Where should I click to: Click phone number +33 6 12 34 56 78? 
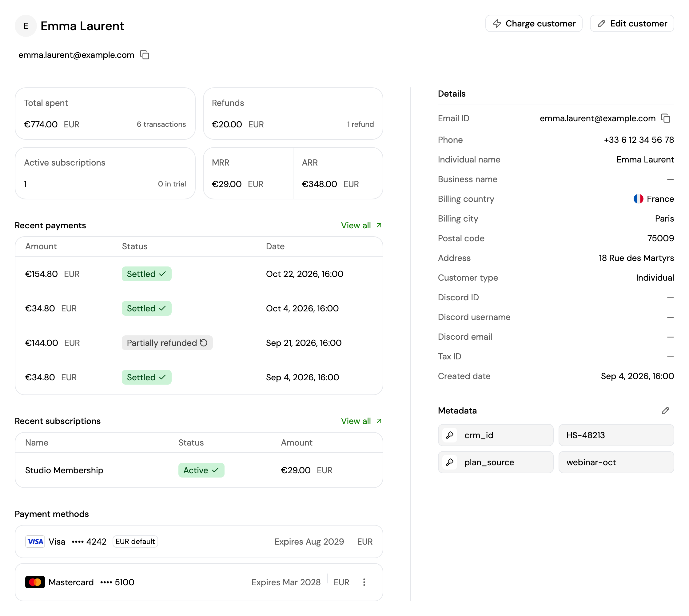point(639,140)
